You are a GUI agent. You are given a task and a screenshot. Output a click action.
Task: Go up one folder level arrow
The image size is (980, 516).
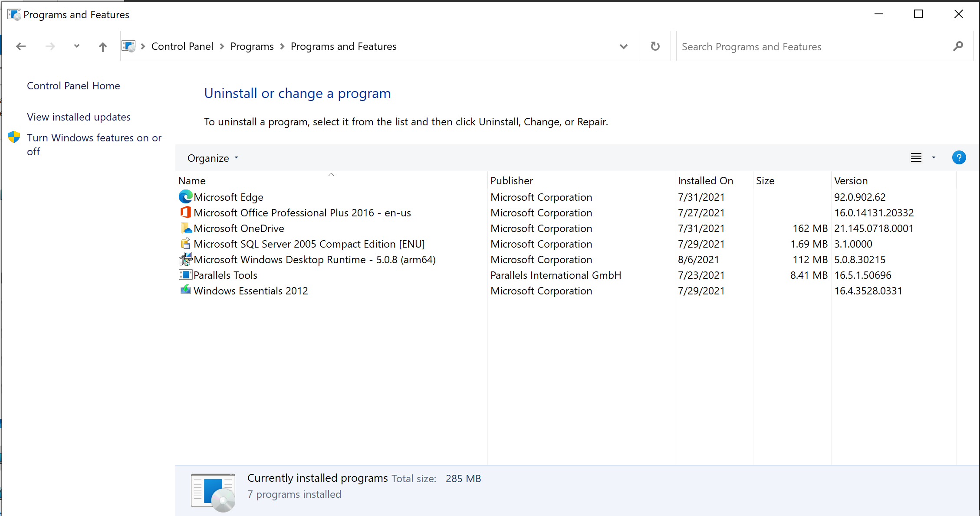pos(102,46)
